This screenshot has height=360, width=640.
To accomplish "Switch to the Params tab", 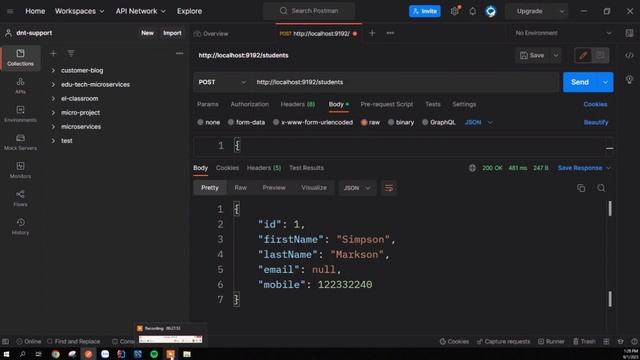I will click(x=208, y=104).
